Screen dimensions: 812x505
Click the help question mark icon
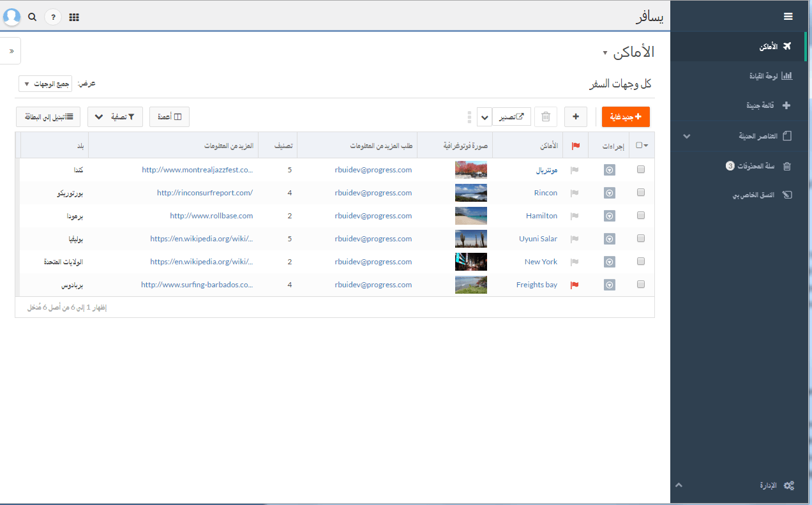(x=53, y=17)
